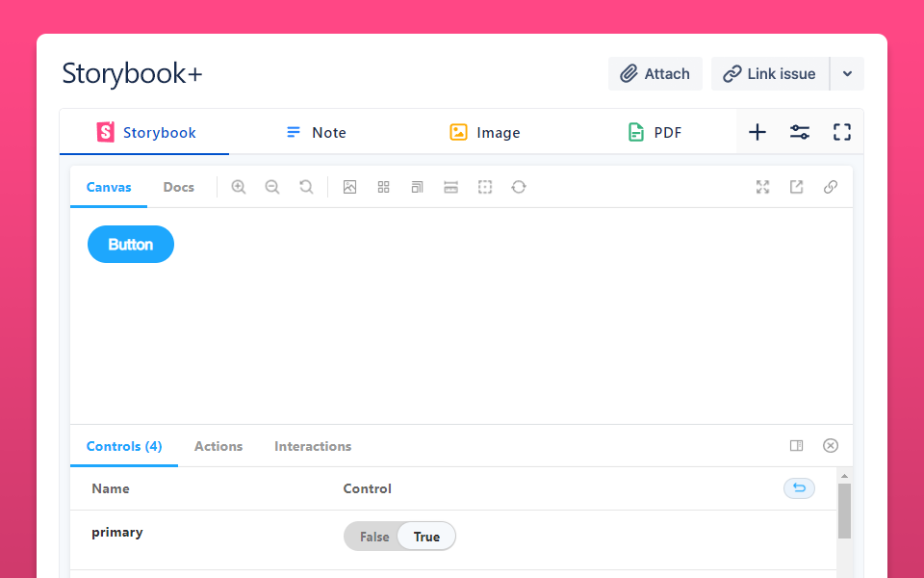Open the Actions tab

click(218, 446)
